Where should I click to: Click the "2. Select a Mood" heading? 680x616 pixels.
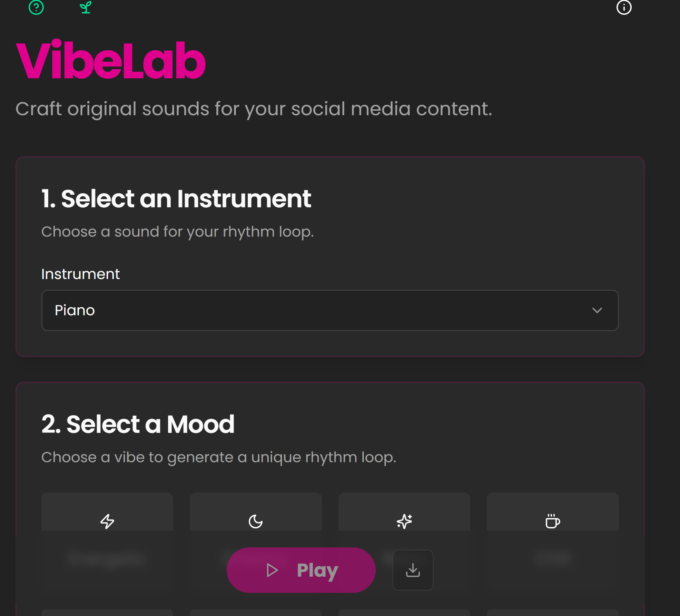(x=138, y=424)
